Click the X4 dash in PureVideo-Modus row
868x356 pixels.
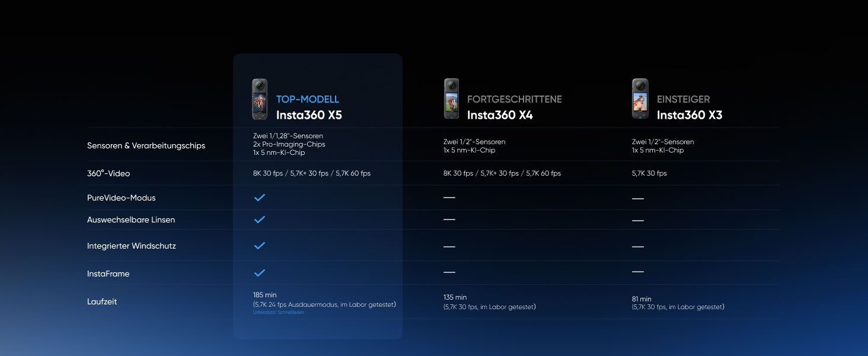tap(449, 197)
